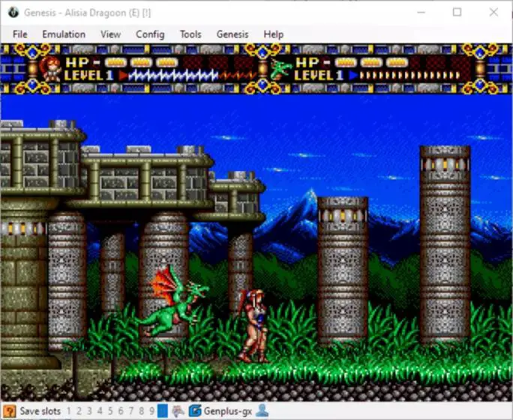This screenshot has height=420, width=513.
Task: Close the Genesis emulator window
Action: pos(493,13)
